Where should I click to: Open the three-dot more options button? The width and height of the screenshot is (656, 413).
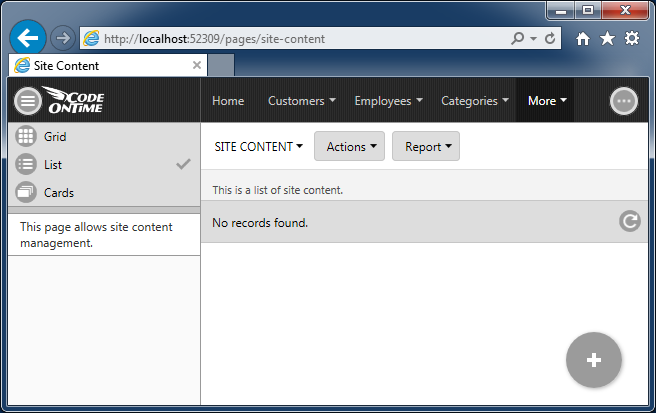[624, 101]
